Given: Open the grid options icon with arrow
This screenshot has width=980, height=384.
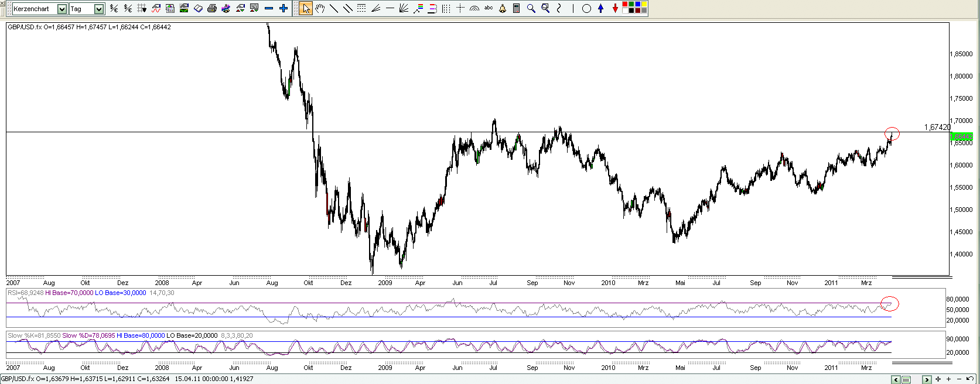Looking at the screenshot, I should coord(142,8).
